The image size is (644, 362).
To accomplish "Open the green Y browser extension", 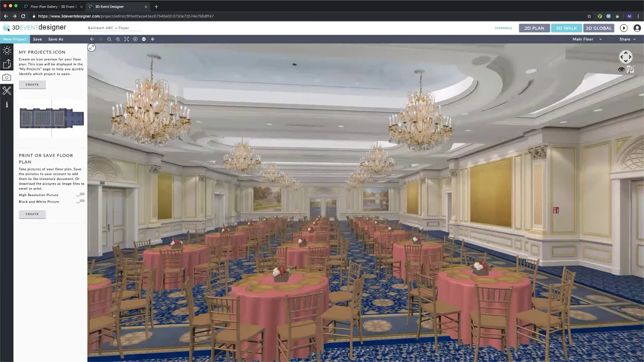I will tap(600, 16).
